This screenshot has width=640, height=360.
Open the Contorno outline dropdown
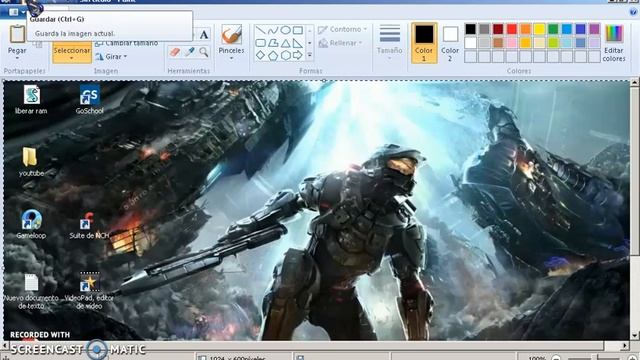(343, 30)
